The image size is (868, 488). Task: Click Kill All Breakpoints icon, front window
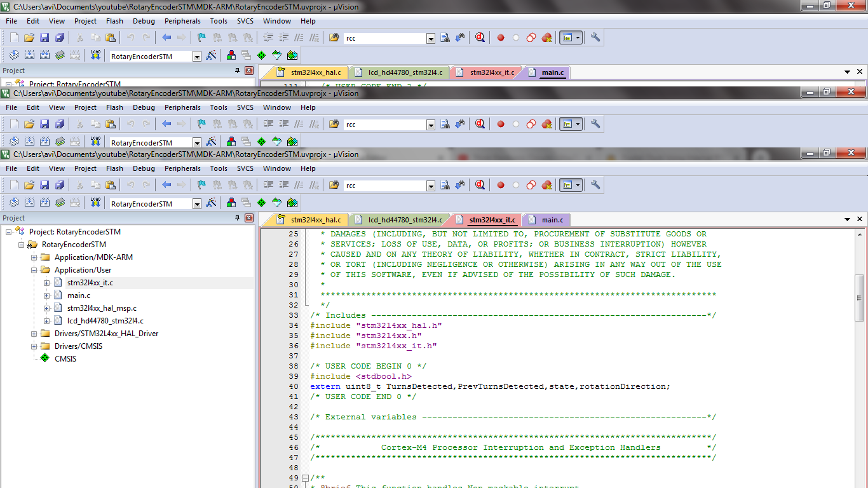546,185
